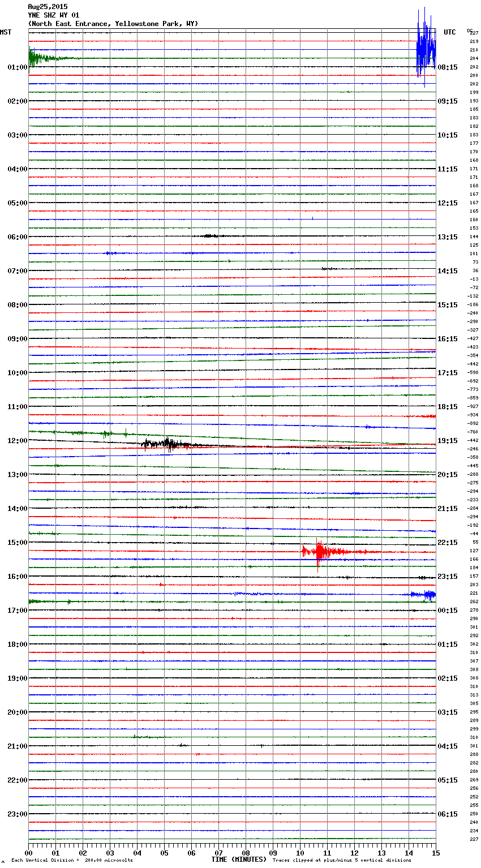
Task: Click the 08:15 UTC time label
Action: pyautogui.click(x=447, y=67)
